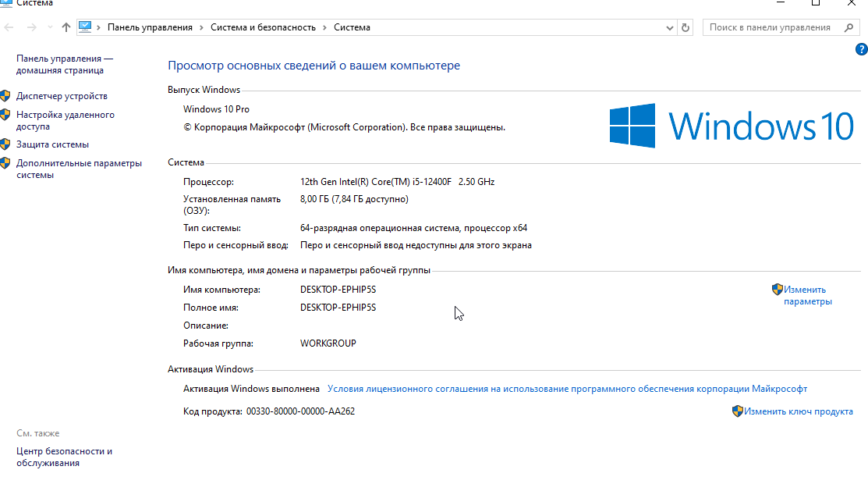Viewport: 868px width, 484px height.
Task: Click the computer icon in address bar
Action: [x=85, y=27]
